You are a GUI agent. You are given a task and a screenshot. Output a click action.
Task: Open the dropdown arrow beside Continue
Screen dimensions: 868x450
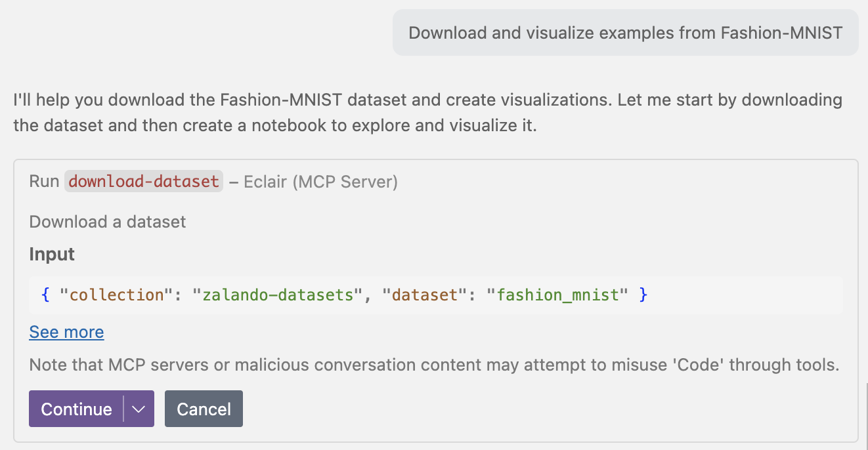(139, 409)
